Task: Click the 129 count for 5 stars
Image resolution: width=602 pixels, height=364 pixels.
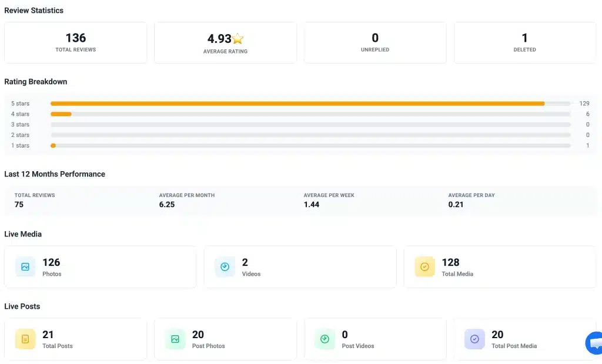Action: tap(584, 103)
